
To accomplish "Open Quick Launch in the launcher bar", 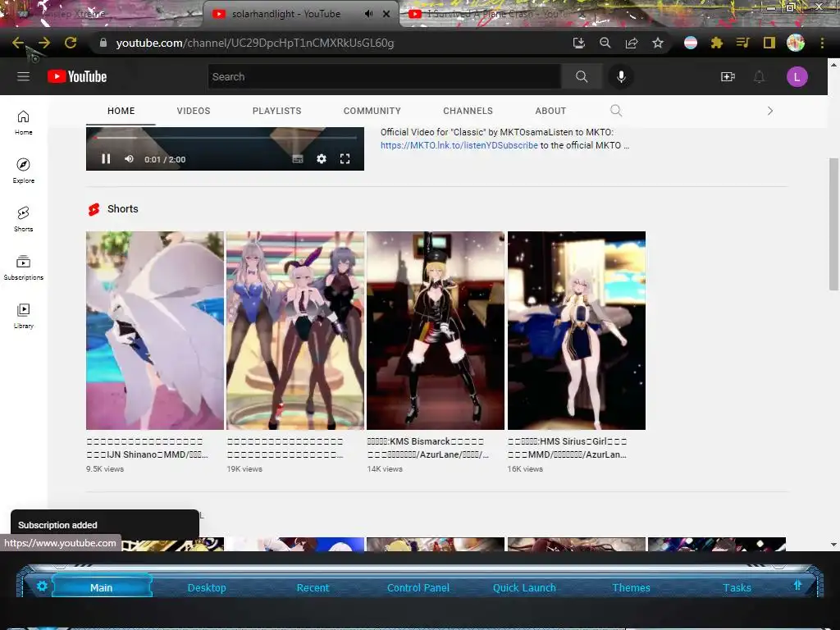I will pos(524,587).
